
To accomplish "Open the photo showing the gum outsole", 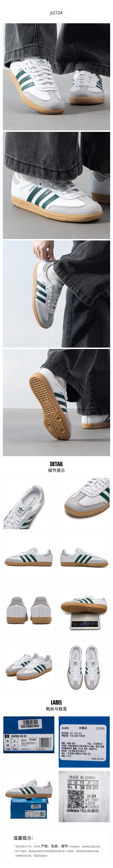I will point(56,402).
